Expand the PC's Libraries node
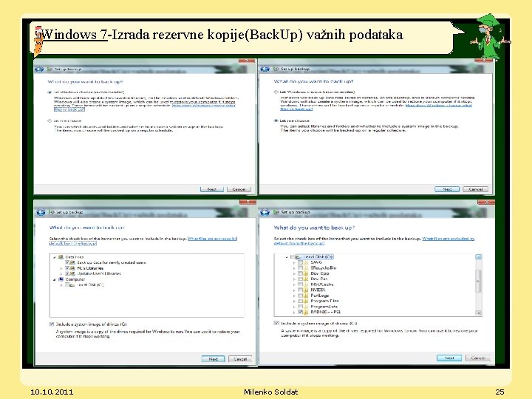The height and width of the screenshot is (399, 532). (61, 268)
